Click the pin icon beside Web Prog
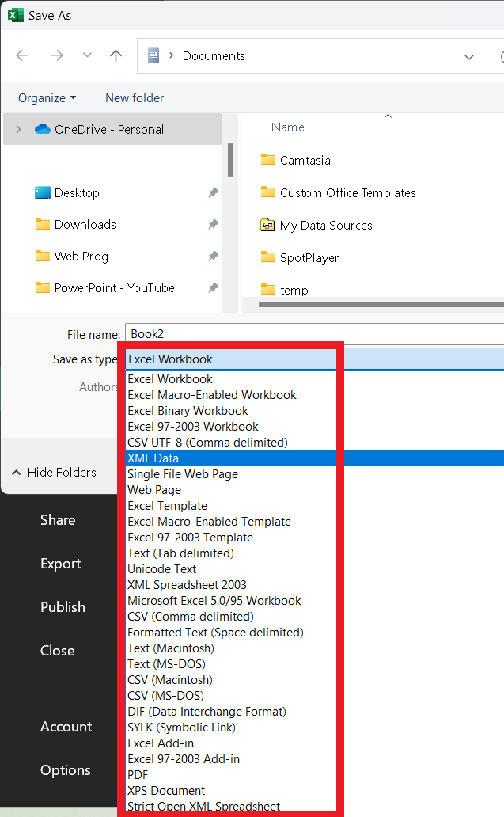This screenshot has width=504, height=817. tap(213, 256)
